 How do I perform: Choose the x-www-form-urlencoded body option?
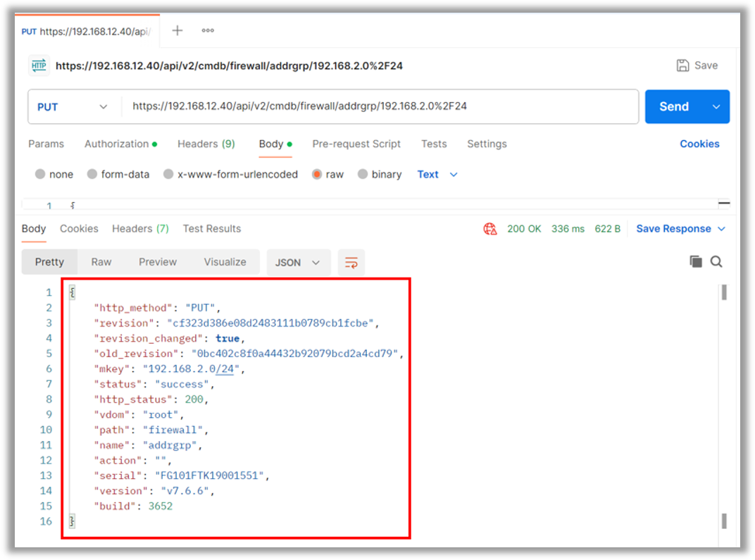pos(167,174)
